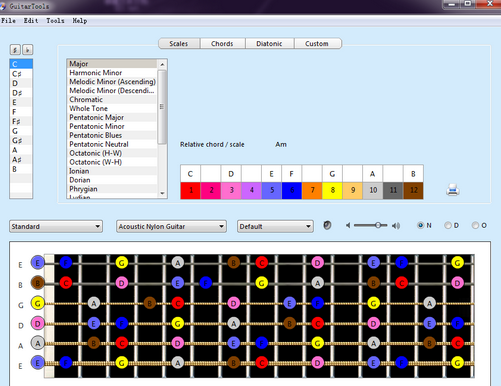Click the brown swatch numbered 12

[413, 190]
